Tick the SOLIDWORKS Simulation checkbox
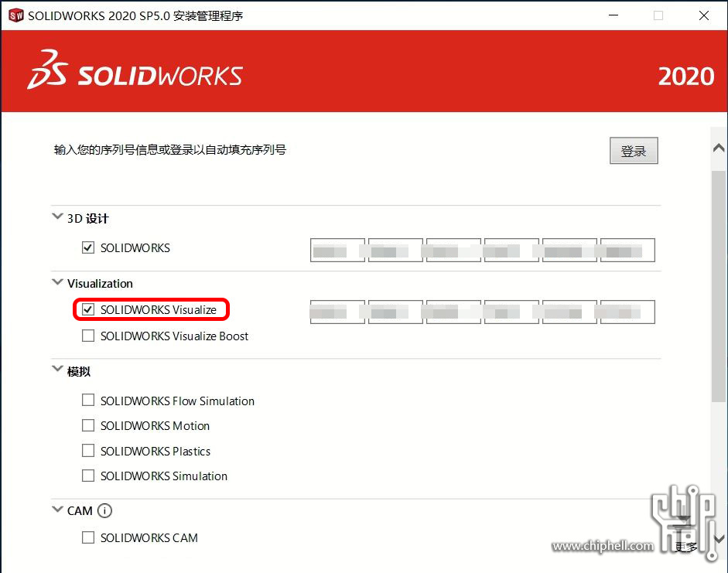The width and height of the screenshot is (728, 573). (x=88, y=476)
